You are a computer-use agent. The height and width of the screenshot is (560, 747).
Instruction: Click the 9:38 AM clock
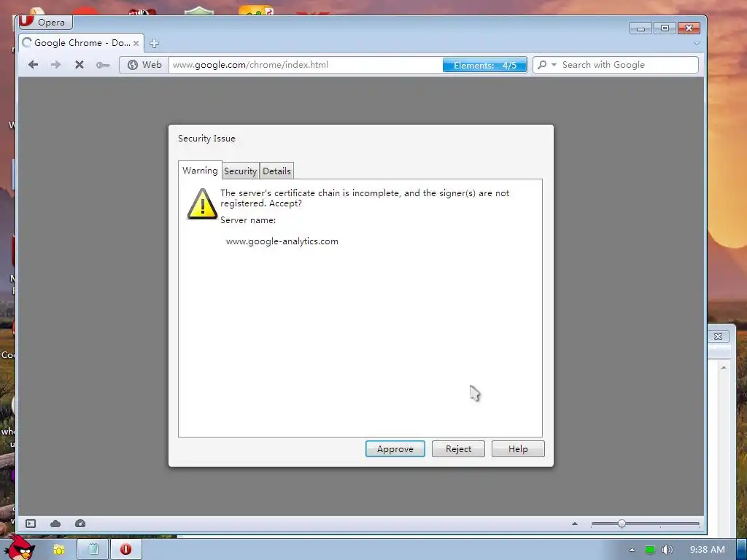707,550
